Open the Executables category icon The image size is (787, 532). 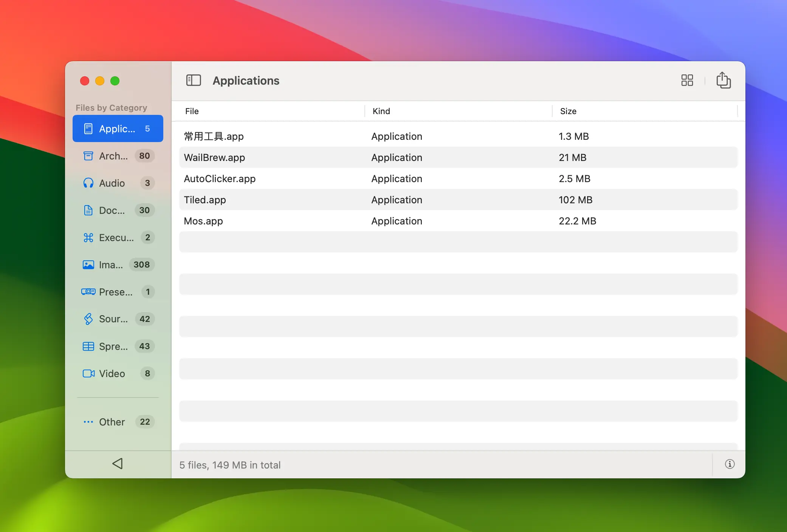click(x=88, y=238)
